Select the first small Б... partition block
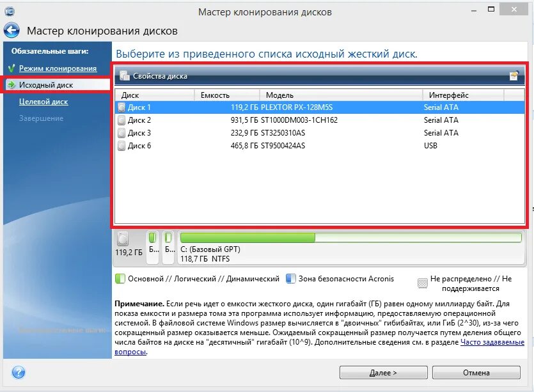The width and height of the screenshot is (534, 392). 153,247
